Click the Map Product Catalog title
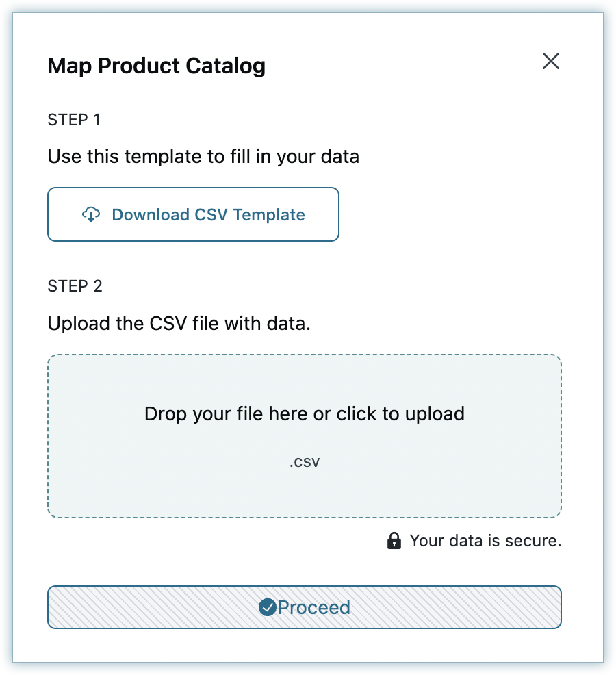This screenshot has width=616, height=675. coord(156,66)
